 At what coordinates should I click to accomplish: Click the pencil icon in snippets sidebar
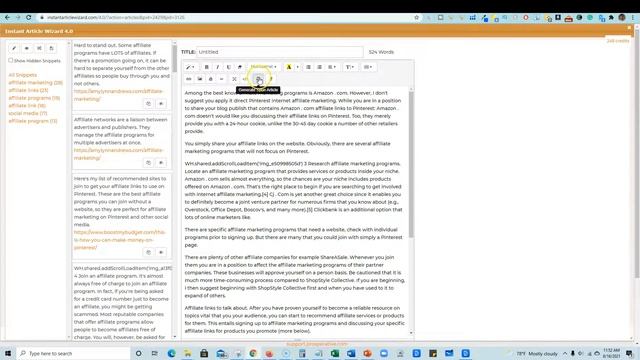pyautogui.click(x=14, y=48)
